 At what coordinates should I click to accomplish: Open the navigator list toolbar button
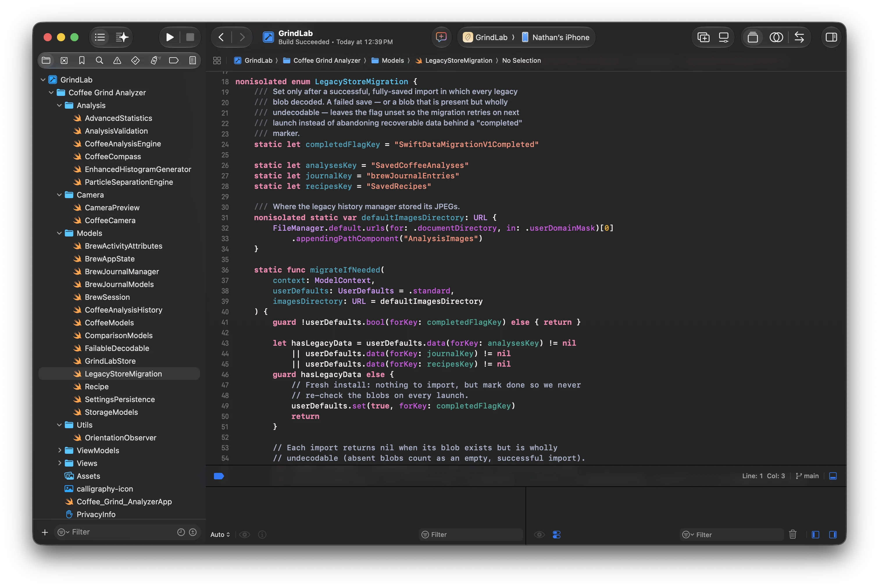click(100, 37)
